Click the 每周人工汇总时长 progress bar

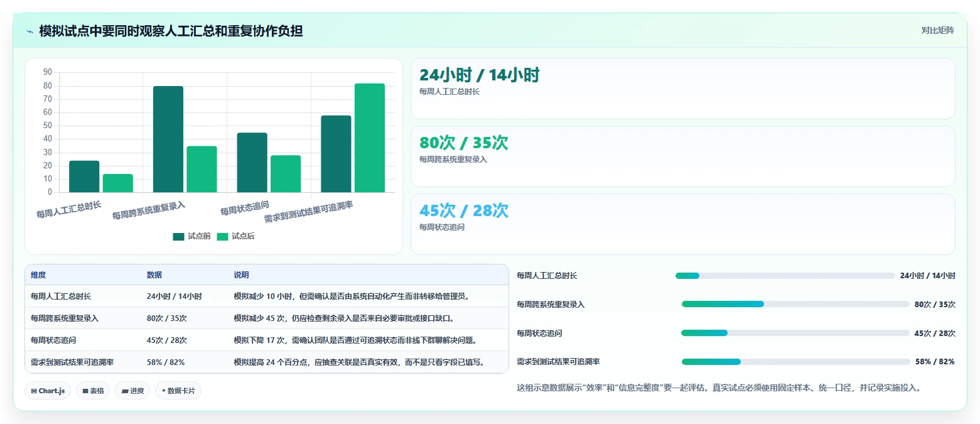coord(785,276)
